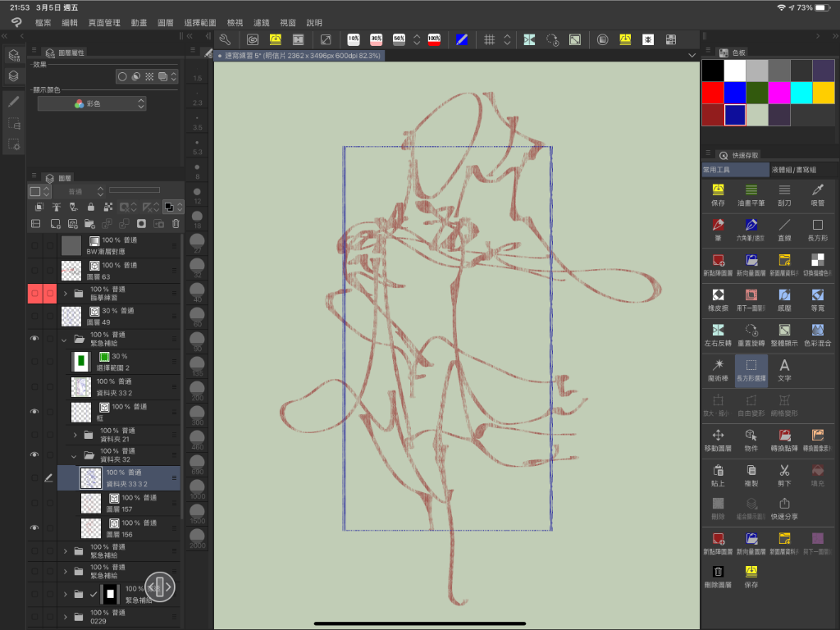Click the lock layer icon in layer panel
The height and width of the screenshot is (630, 840).
[x=90, y=207]
